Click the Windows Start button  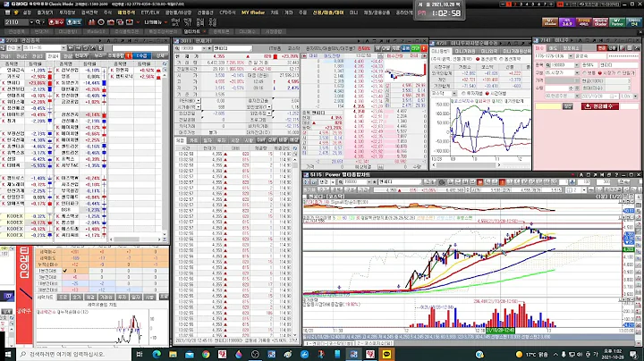[8, 354]
